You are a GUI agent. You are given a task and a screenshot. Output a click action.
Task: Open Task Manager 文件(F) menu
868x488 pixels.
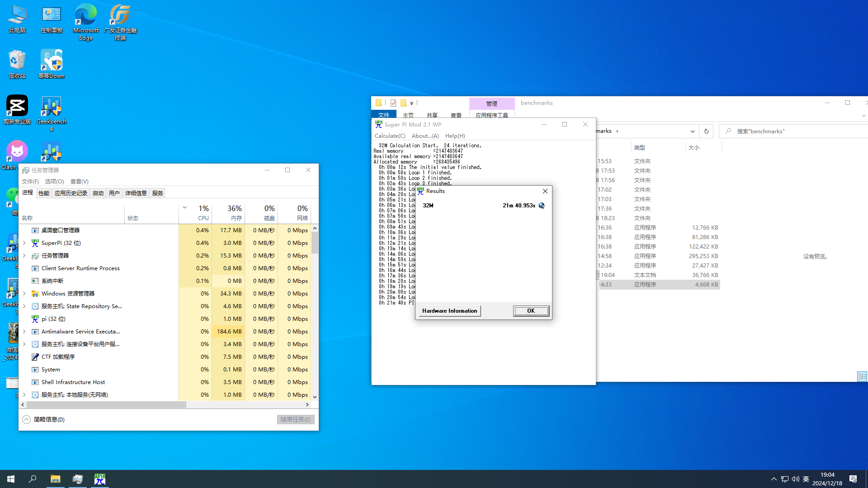click(30, 181)
